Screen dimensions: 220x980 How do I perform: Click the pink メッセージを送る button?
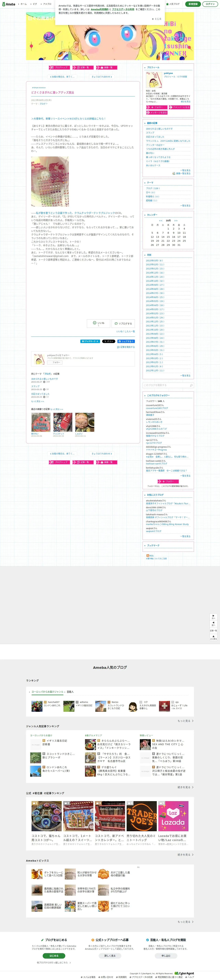[156, 113]
